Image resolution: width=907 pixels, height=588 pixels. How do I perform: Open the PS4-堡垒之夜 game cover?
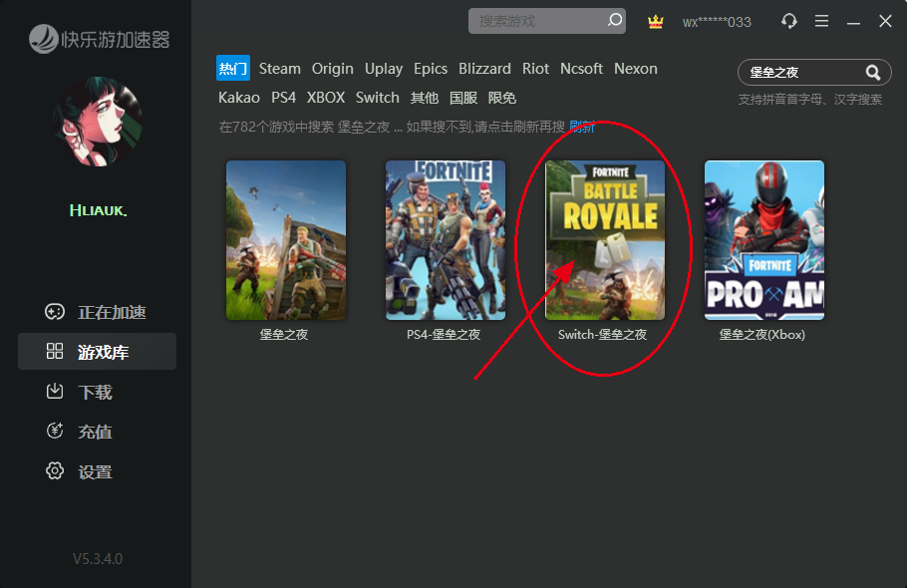point(446,240)
